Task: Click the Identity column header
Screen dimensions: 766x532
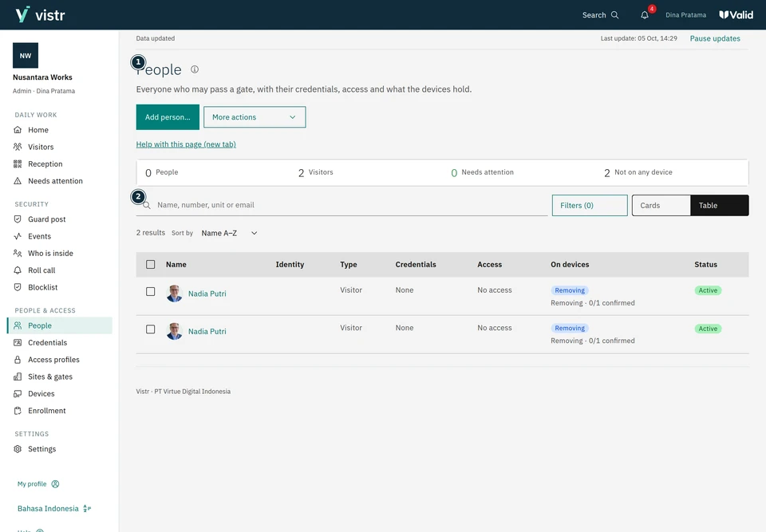Action: tap(290, 264)
